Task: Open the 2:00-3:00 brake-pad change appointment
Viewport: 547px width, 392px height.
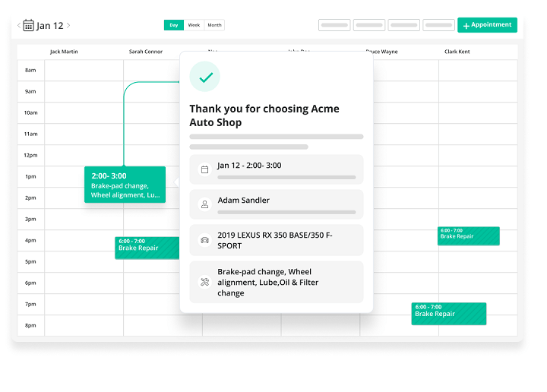Action: (125, 185)
